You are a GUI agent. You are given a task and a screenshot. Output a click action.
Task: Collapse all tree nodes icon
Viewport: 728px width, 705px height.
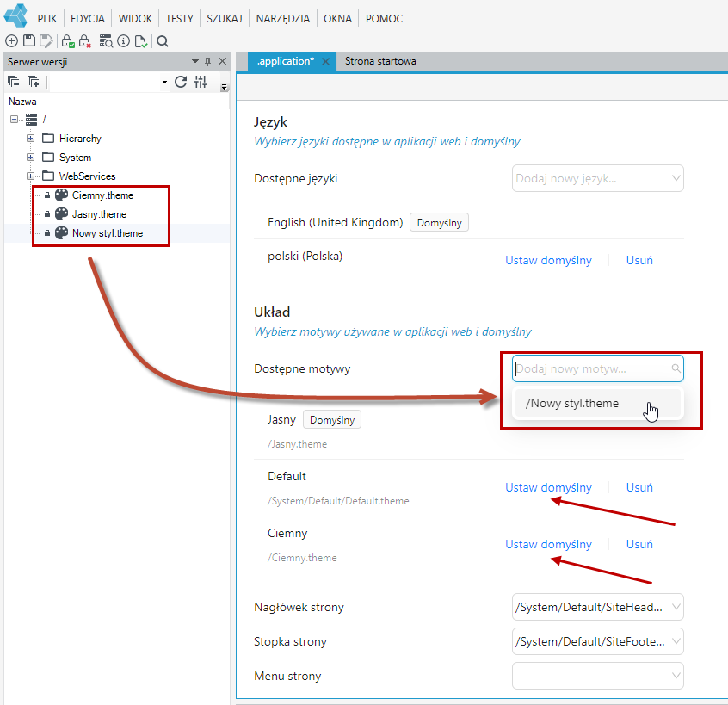pos(14,82)
